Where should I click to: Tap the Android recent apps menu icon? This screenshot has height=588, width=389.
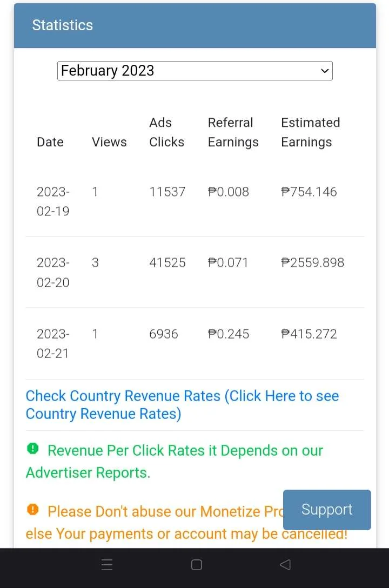(x=107, y=564)
